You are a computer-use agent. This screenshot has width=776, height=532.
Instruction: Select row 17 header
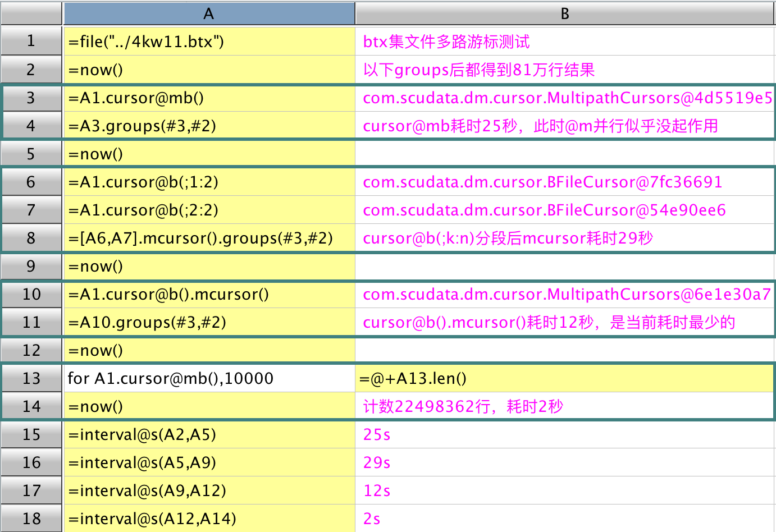(x=31, y=490)
